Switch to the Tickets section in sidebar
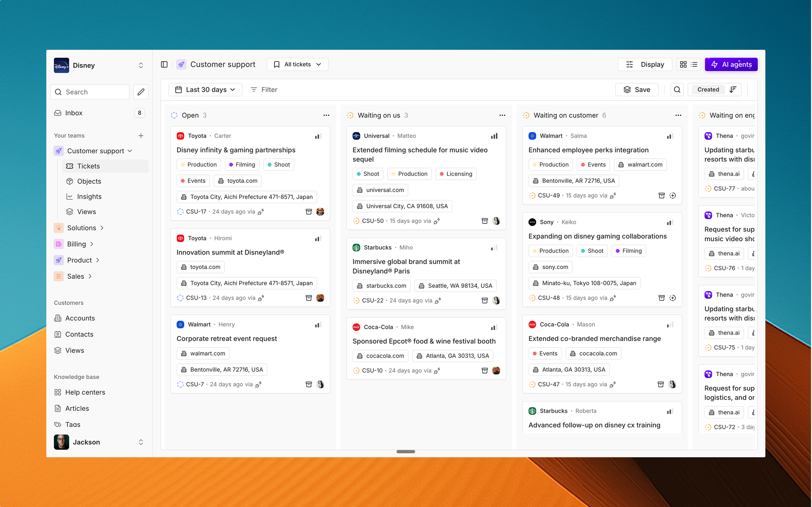This screenshot has width=812, height=507. (x=88, y=166)
